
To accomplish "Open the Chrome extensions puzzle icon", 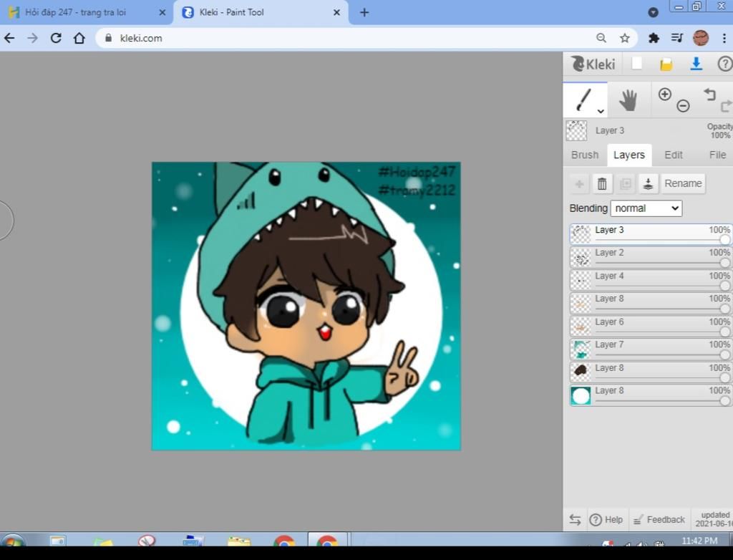I will (654, 39).
